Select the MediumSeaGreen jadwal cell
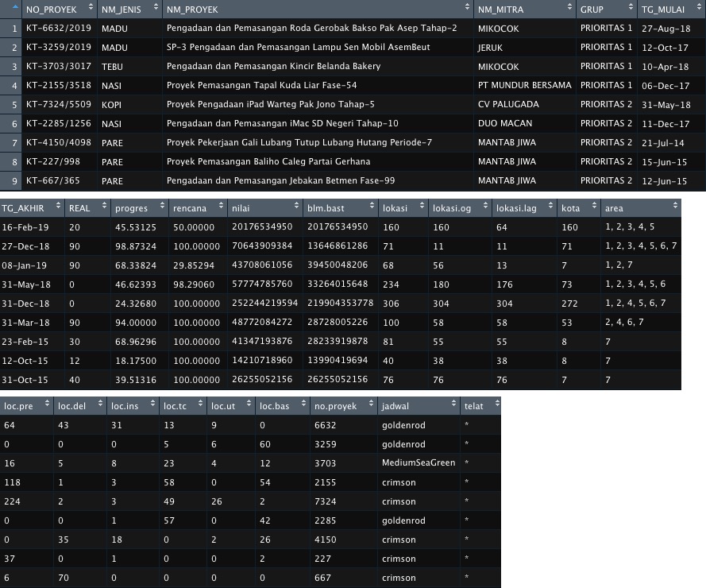The image size is (706, 588). 419,463
